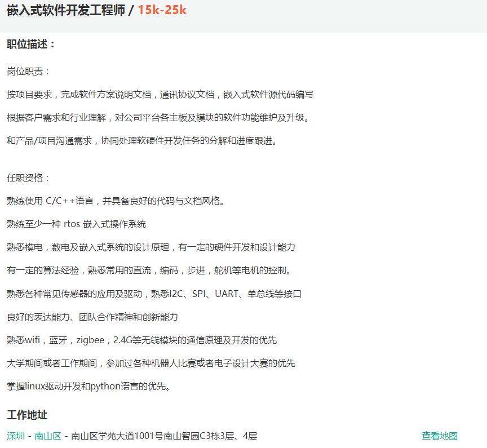Click the line mentioning C/C++语言
Screen dimensions: 487x448
116,201
